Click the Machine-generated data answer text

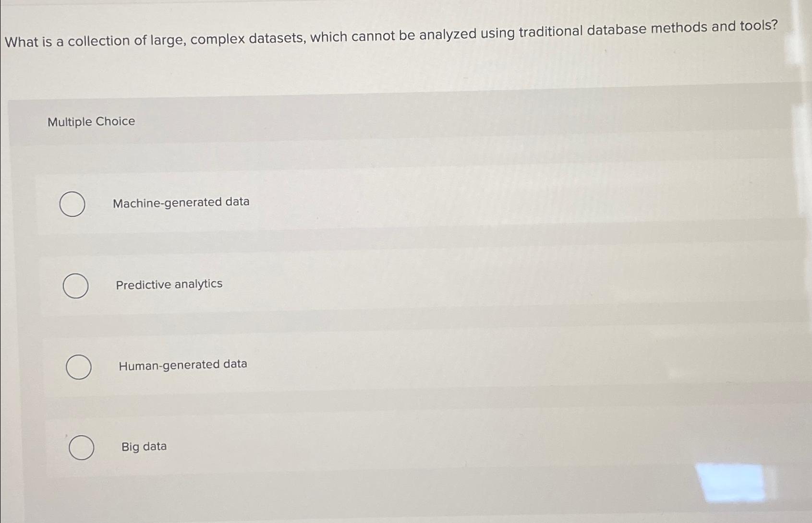click(181, 202)
